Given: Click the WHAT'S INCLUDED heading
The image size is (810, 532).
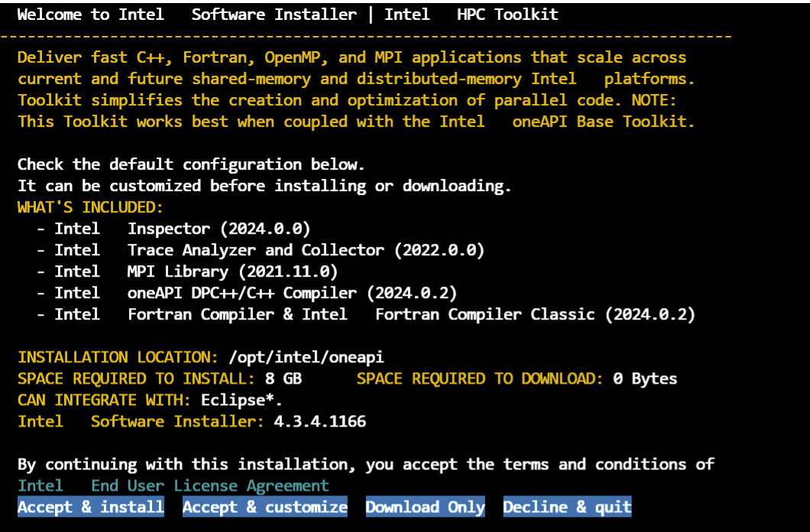Looking at the screenshot, I should pyautogui.click(x=90, y=207).
